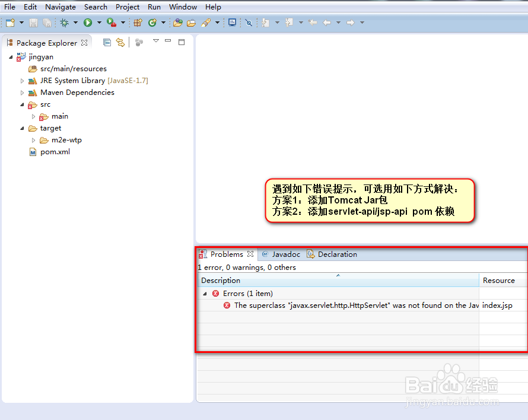Open the Navigate menu
Image resolution: width=528 pixels, height=420 pixels.
(x=61, y=7)
